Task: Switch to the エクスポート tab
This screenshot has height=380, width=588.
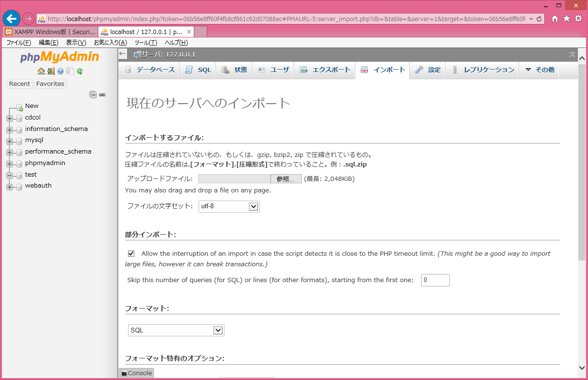Action: 325,70
